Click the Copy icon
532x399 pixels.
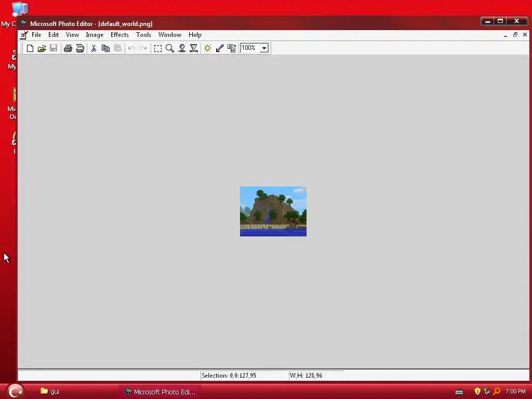[x=105, y=48]
